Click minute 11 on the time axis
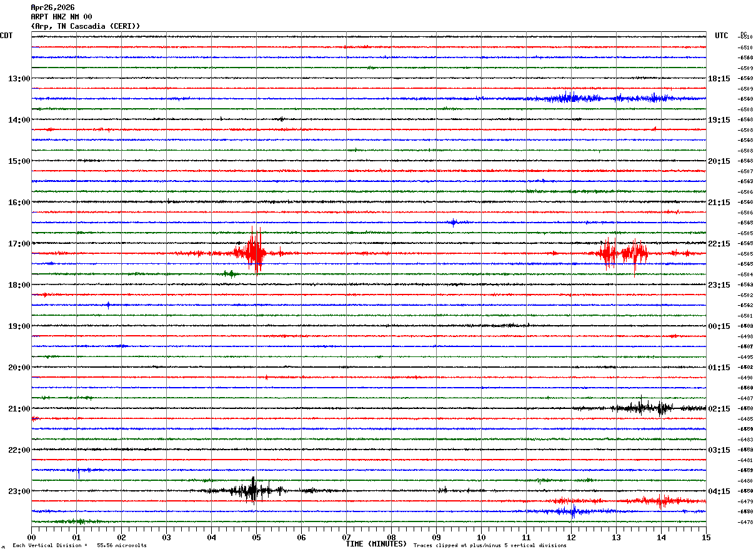 pos(527,538)
